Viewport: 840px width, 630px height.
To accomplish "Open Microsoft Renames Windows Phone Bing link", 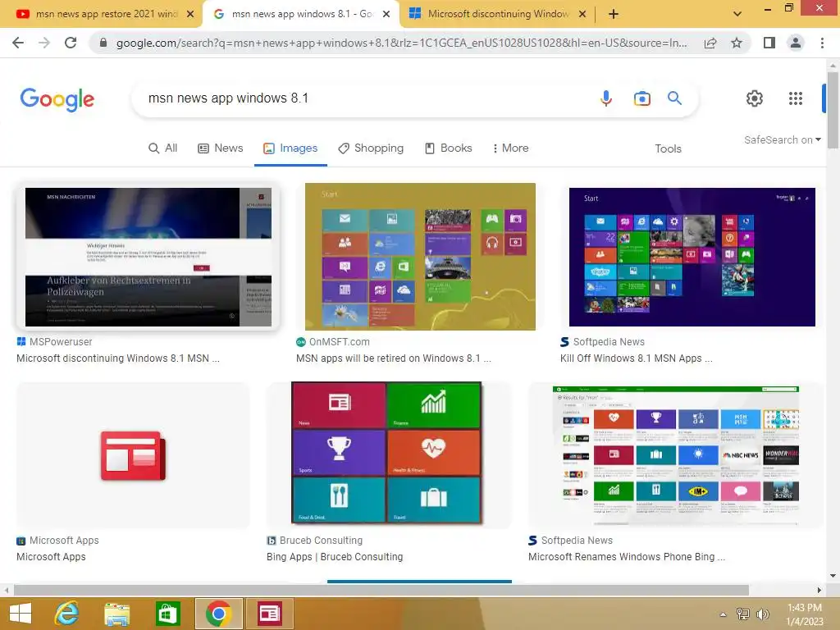I will 627,557.
